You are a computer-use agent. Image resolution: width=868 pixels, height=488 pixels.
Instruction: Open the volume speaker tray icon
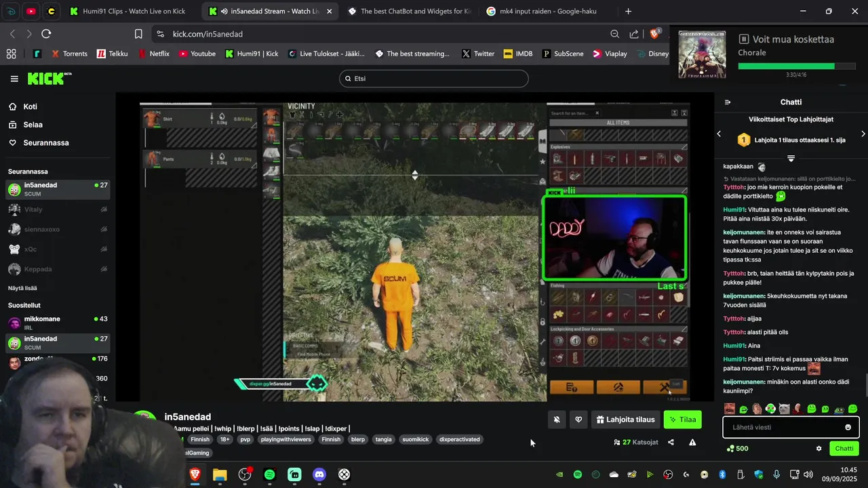point(808,474)
